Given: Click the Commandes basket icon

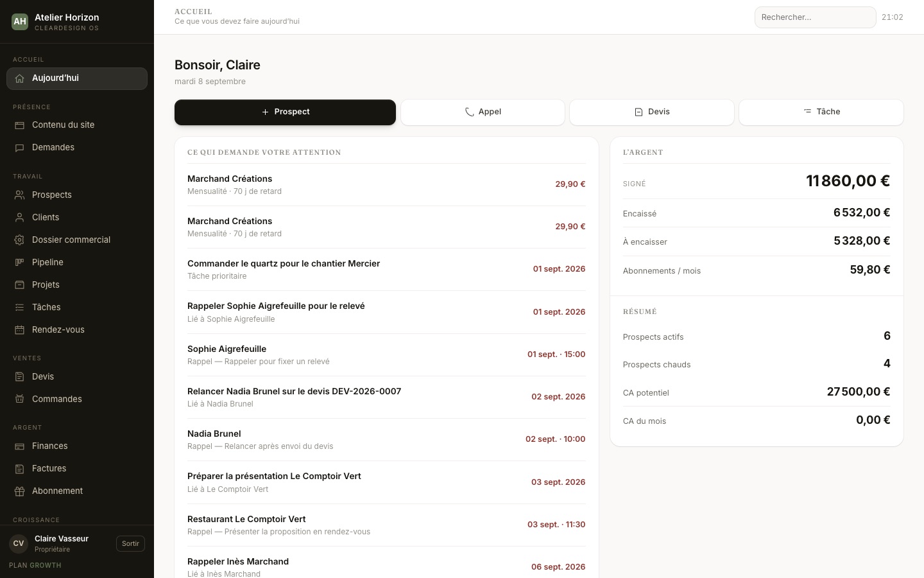Looking at the screenshot, I should point(19,399).
